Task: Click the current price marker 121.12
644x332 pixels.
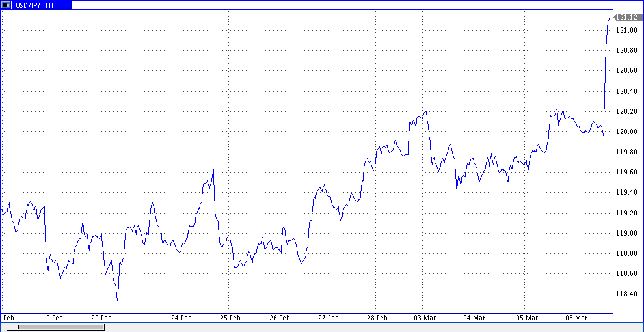Action: (x=628, y=18)
